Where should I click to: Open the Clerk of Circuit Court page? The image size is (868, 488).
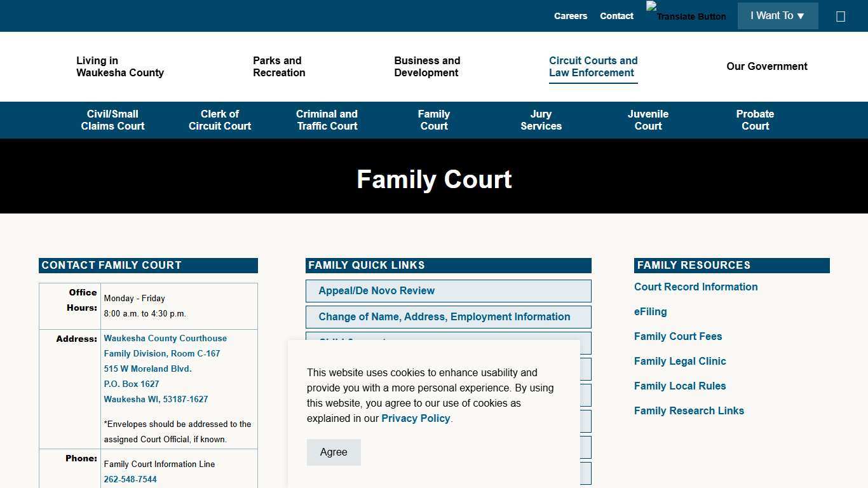coord(219,120)
